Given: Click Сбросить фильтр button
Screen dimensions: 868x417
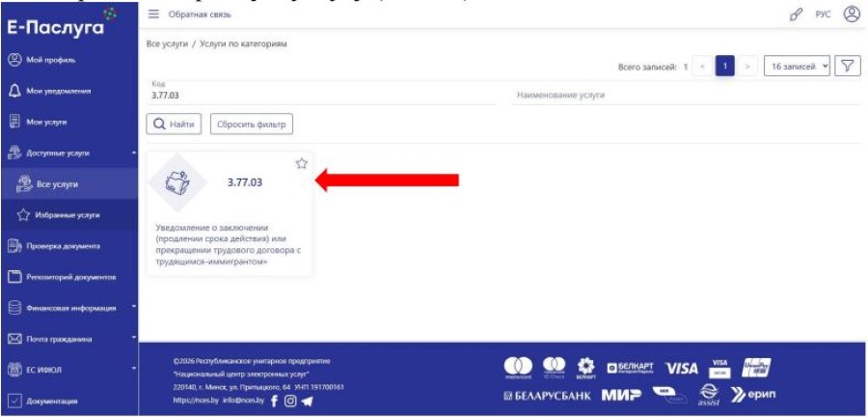Looking at the screenshot, I should point(252,125).
